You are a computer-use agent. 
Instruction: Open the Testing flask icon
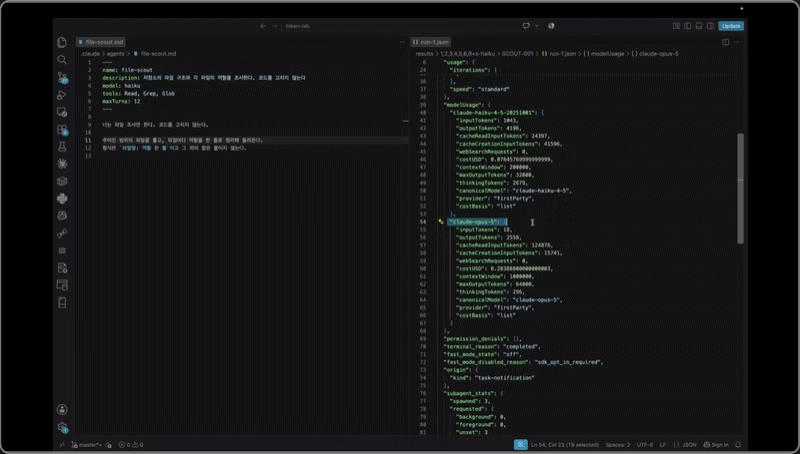62,147
